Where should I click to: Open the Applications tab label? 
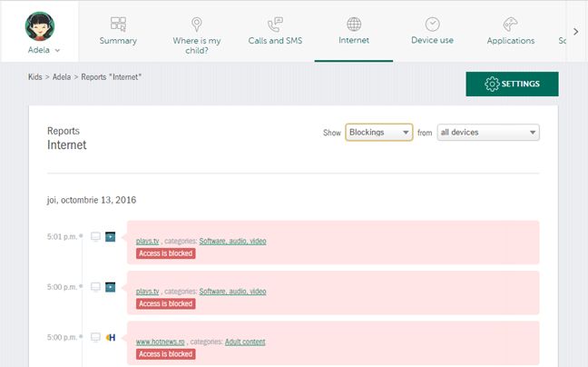click(511, 41)
